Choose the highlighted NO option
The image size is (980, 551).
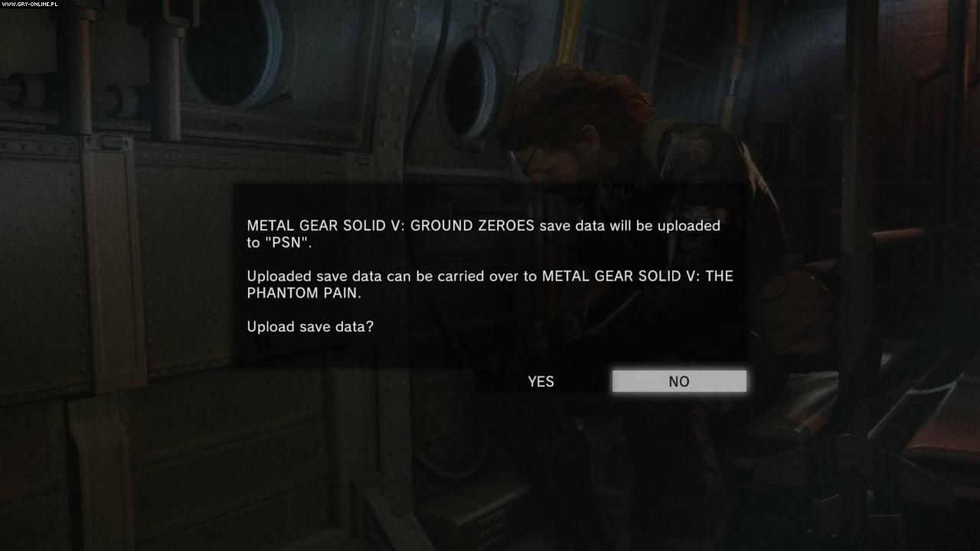point(679,381)
